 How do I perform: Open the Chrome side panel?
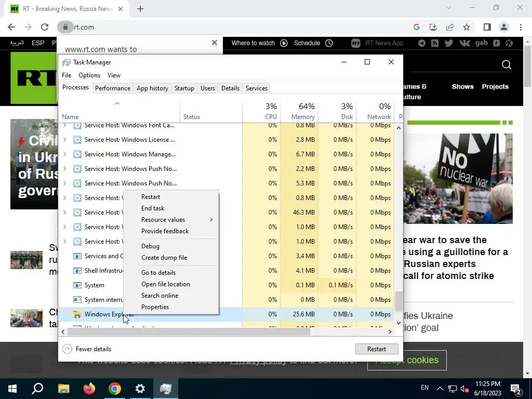point(487,27)
